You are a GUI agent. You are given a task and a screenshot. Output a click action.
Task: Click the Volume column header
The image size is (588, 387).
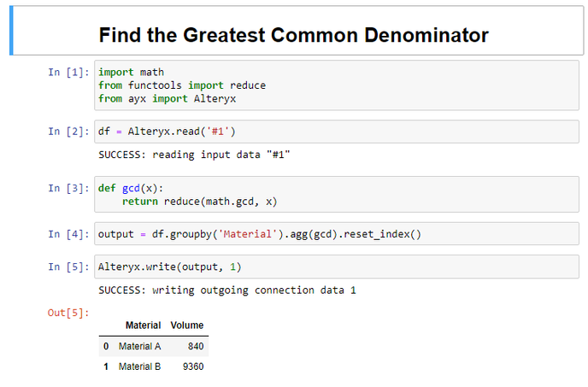click(187, 325)
